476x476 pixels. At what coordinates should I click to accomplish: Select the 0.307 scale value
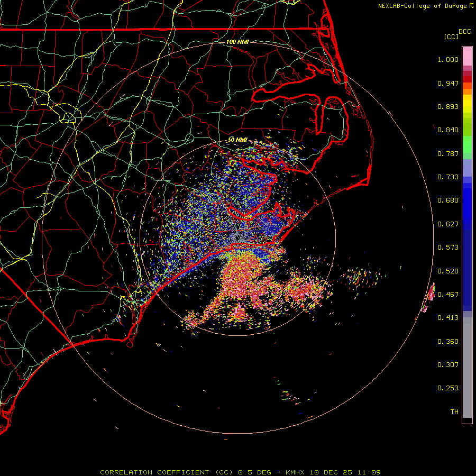[448, 365]
